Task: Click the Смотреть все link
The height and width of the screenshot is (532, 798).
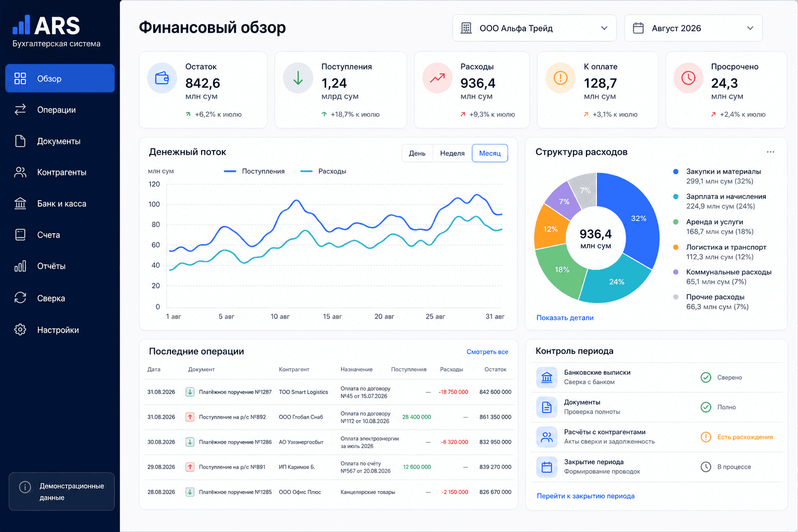Action: pos(487,352)
